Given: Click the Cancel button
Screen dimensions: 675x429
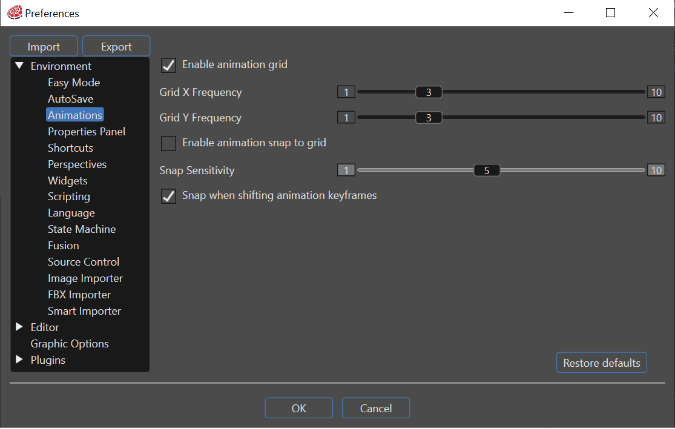Looking at the screenshot, I should pyautogui.click(x=376, y=408).
